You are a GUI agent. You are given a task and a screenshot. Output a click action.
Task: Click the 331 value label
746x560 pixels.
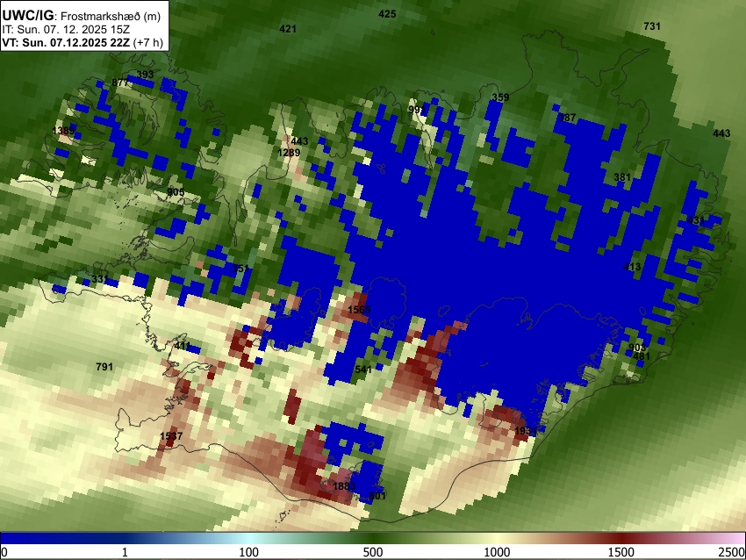(100, 279)
